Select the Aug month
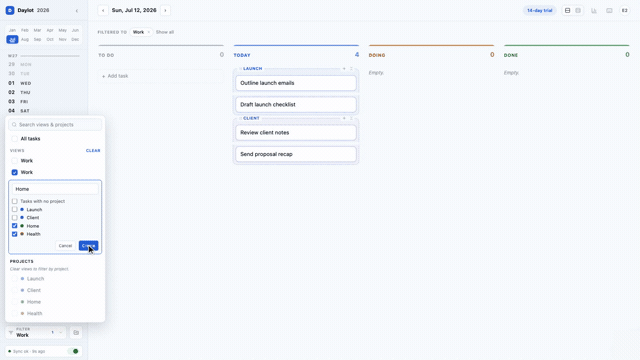Image resolution: width=640 pixels, height=360 pixels. [x=25, y=40]
